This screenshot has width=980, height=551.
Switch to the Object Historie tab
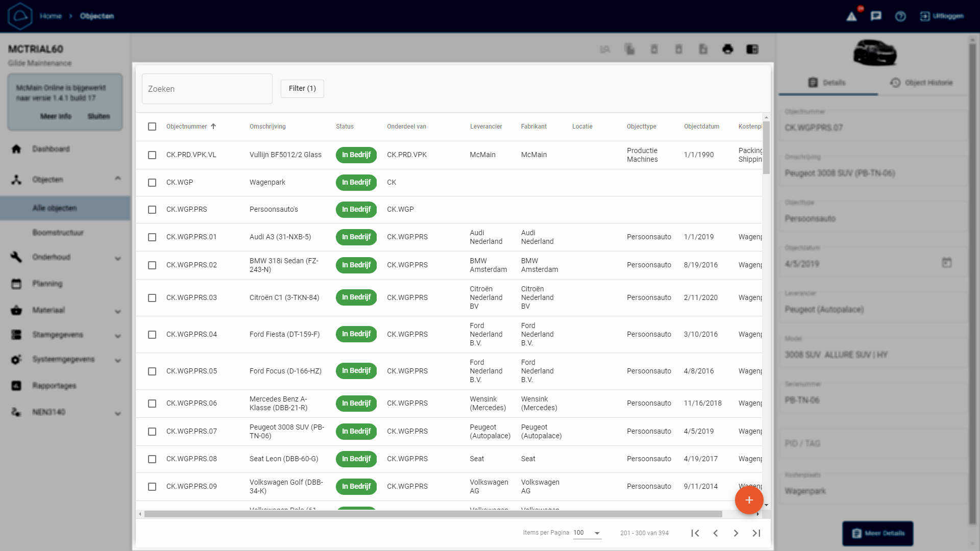click(921, 83)
